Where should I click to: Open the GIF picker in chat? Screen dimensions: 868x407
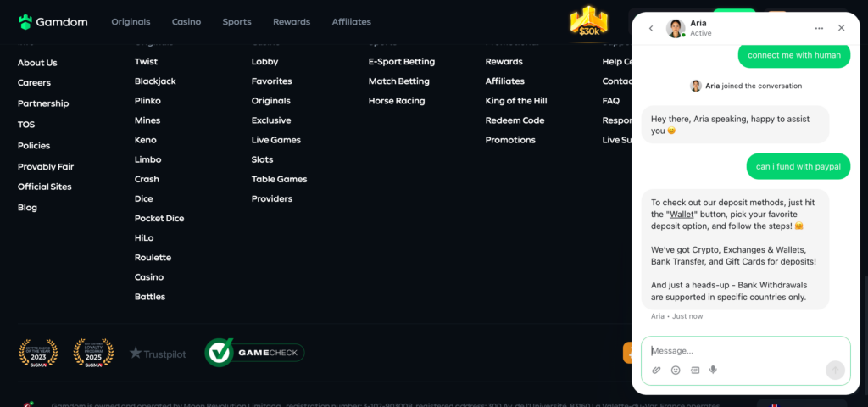695,370
